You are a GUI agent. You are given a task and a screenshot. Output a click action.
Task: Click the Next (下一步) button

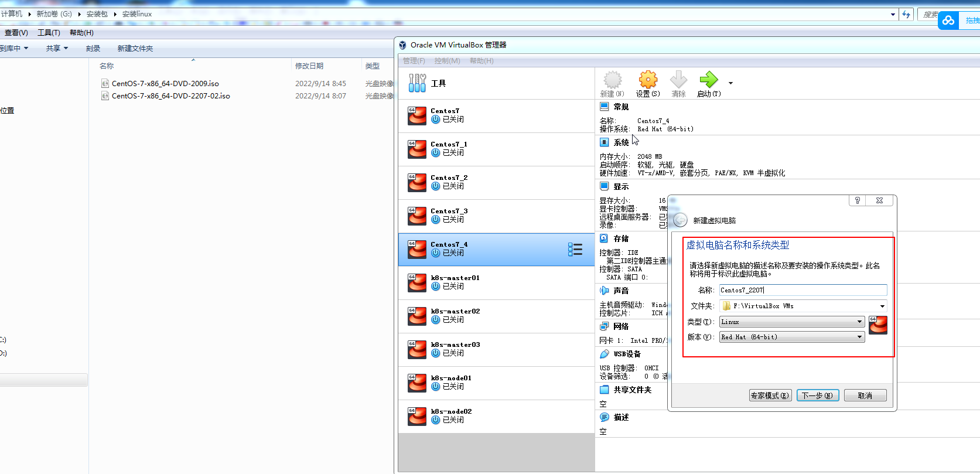(x=818, y=395)
